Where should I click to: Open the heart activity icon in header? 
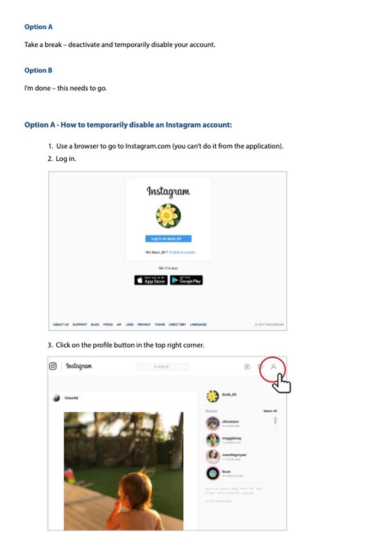pos(260,367)
